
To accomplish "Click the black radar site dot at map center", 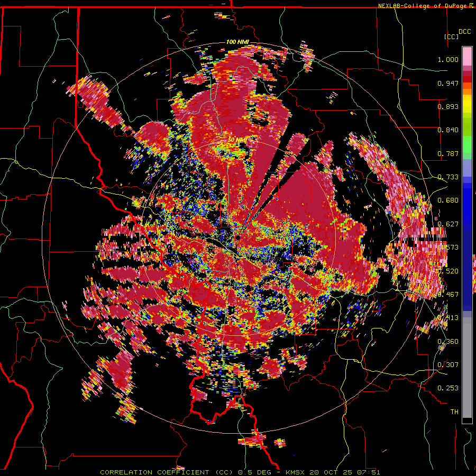I will coord(238,238).
